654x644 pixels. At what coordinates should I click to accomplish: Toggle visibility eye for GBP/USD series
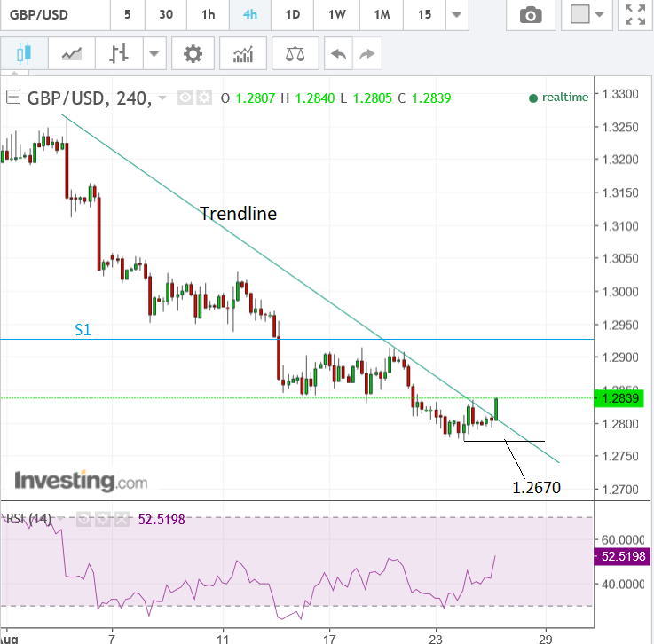185,98
